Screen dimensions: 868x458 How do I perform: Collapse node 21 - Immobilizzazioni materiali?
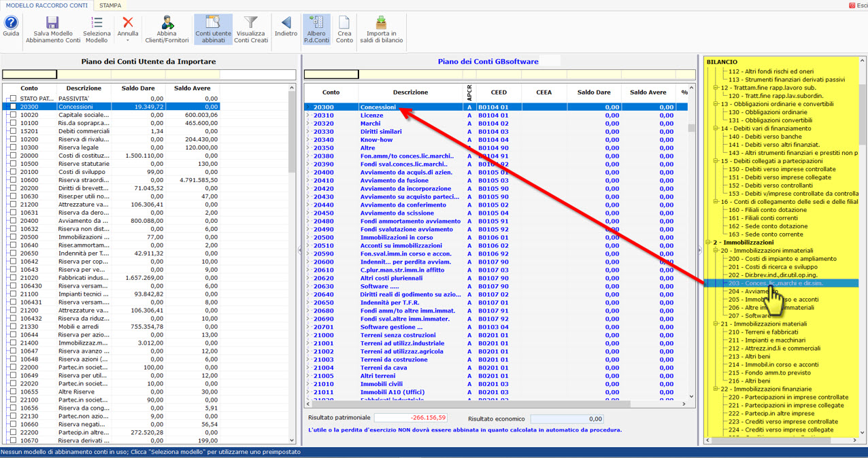(716, 324)
